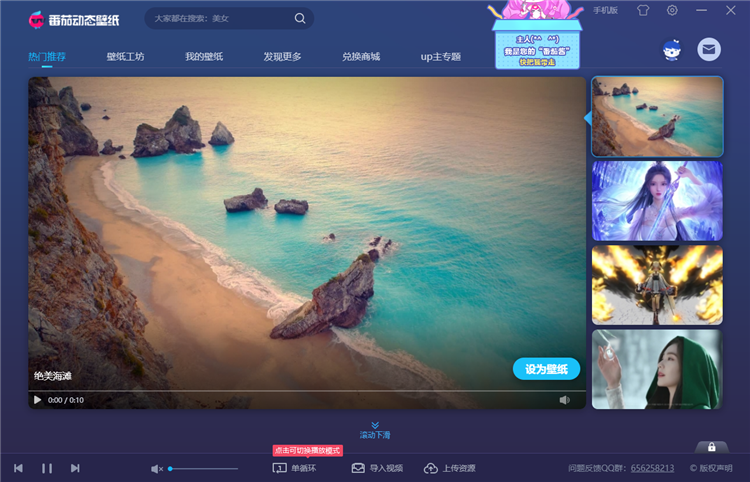Select 热门推荐 tab
The height and width of the screenshot is (482, 750).
pos(47,56)
